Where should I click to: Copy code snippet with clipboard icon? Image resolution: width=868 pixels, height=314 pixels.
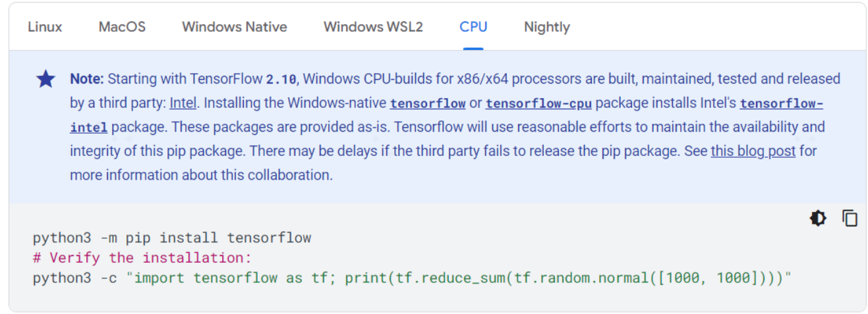tap(850, 218)
